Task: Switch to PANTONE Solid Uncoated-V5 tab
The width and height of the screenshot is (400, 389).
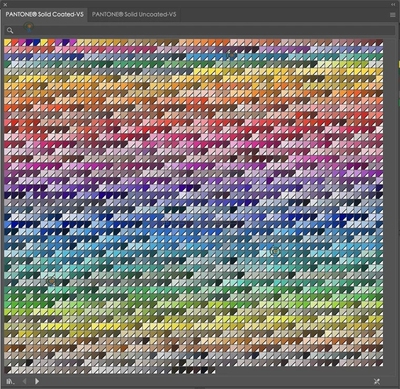Action: 134,15
